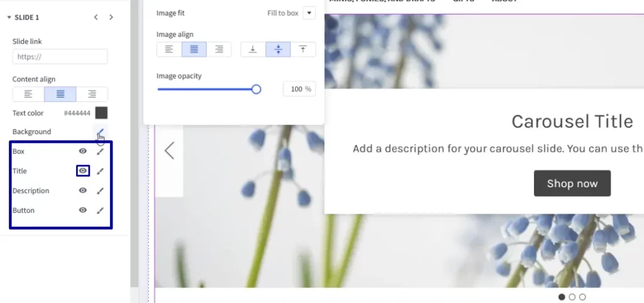Select third carousel pagination dot
The height and width of the screenshot is (303, 644).
tap(582, 297)
